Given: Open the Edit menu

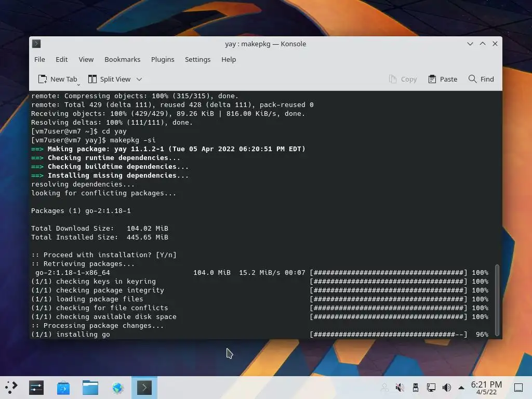Looking at the screenshot, I should [61, 59].
